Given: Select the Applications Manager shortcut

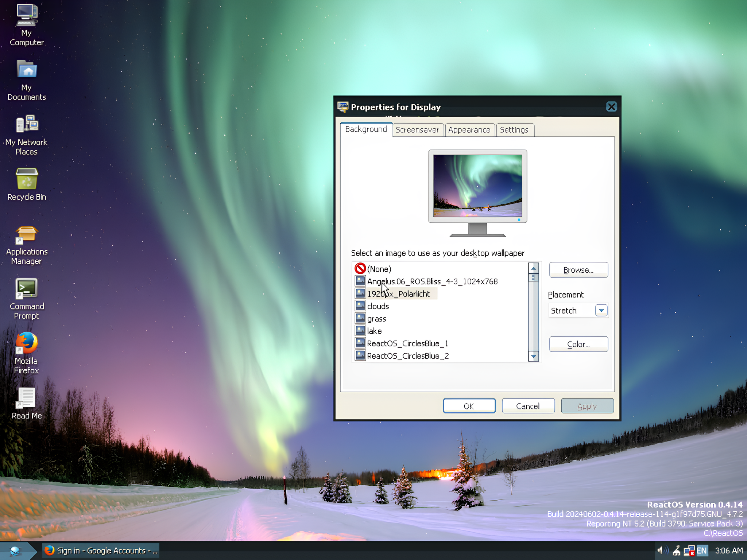Looking at the screenshot, I should coord(27,245).
